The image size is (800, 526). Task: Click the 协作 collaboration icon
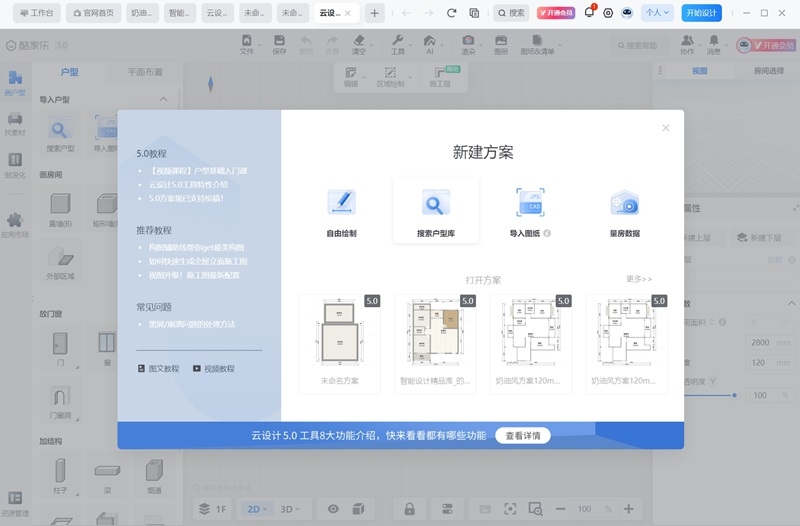[687, 45]
